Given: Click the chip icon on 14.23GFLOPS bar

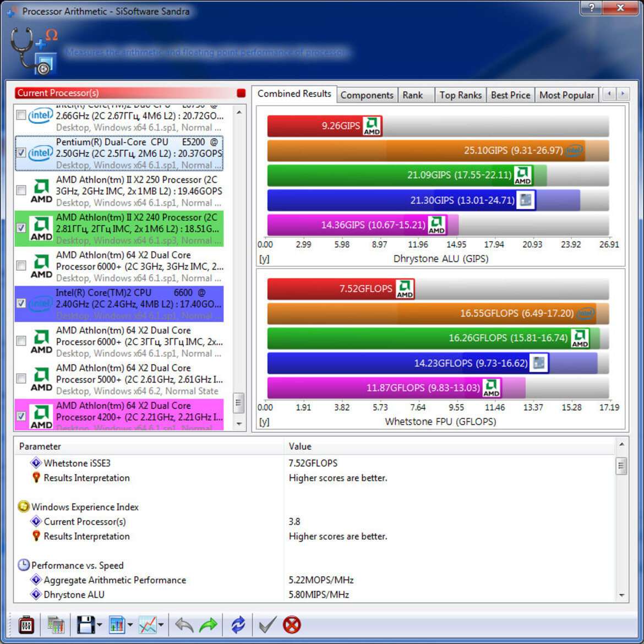Looking at the screenshot, I should [x=538, y=363].
